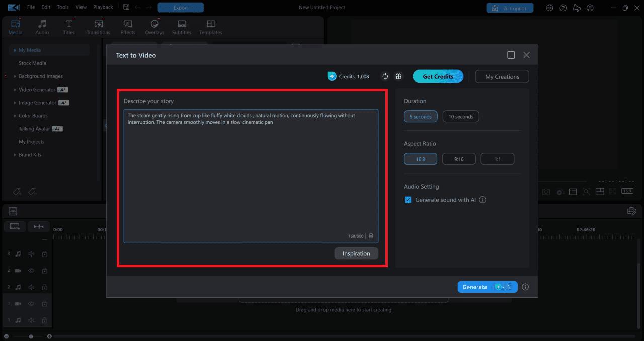Image resolution: width=644 pixels, height=341 pixels.
Task: Disable Generate sound with AI
Action: [408, 200]
